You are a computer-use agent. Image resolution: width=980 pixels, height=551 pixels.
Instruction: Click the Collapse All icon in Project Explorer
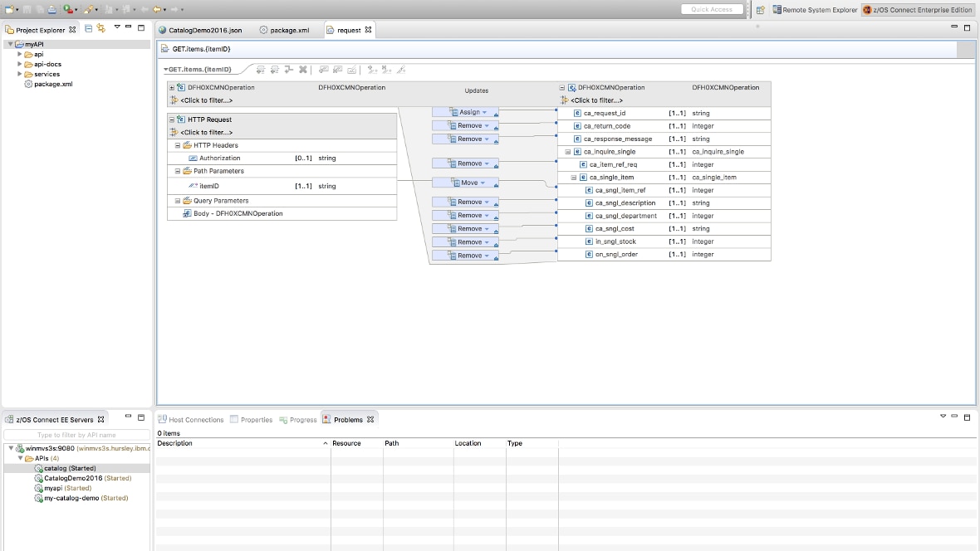(88, 27)
